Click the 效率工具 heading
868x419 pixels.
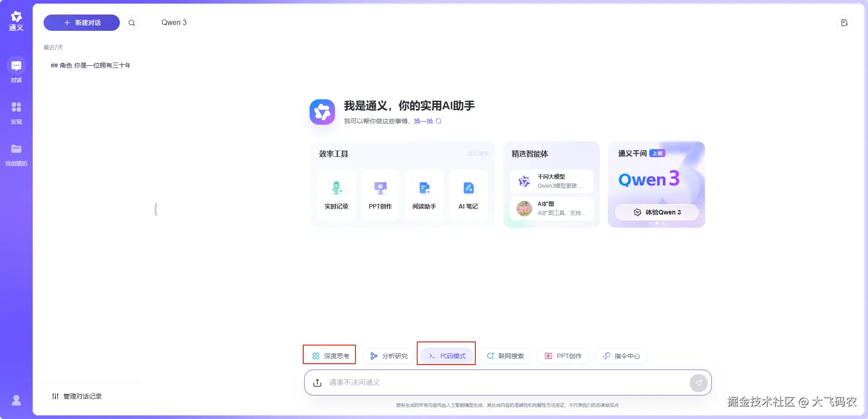pos(334,154)
